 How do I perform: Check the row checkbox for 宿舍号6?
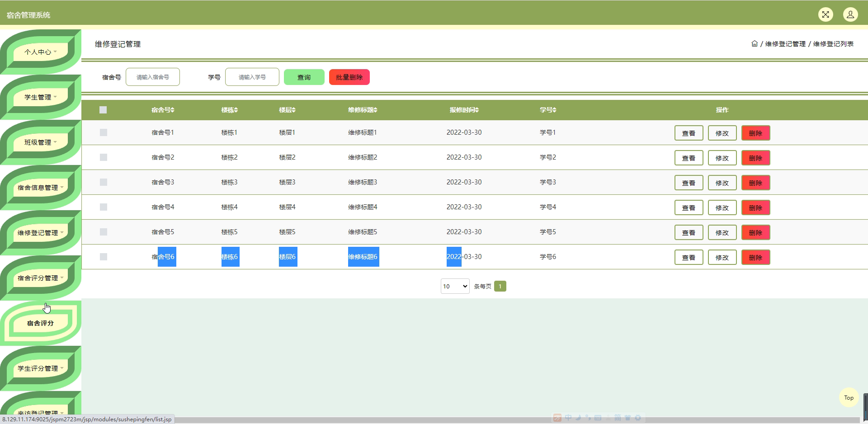click(104, 257)
